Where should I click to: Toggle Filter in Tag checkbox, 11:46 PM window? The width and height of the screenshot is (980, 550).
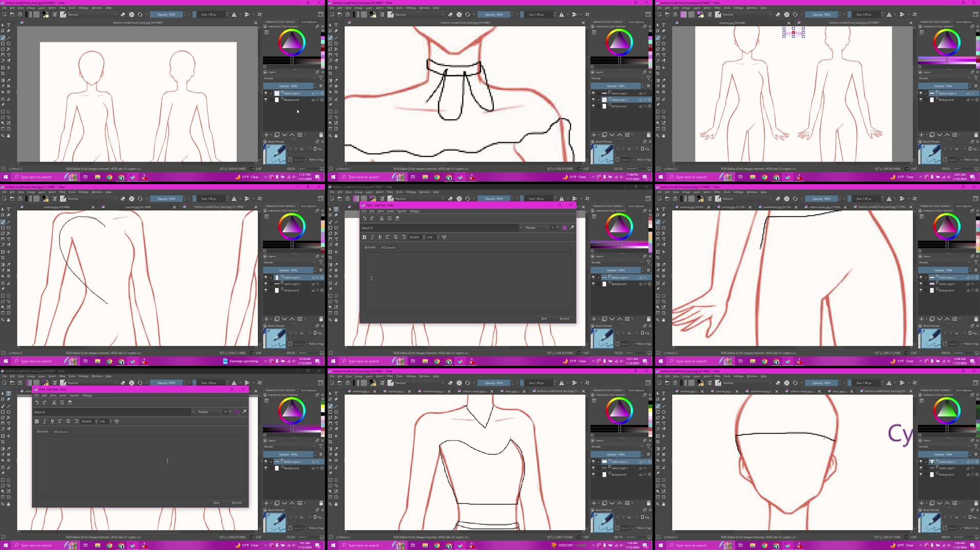[634, 159]
